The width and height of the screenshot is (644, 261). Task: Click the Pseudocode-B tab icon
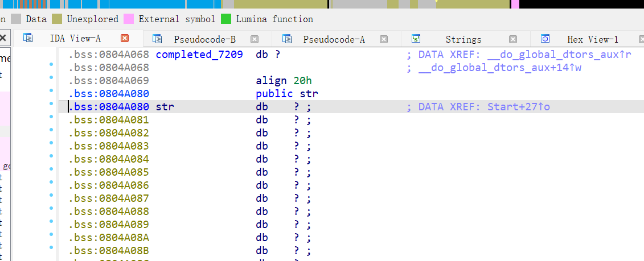coord(157,39)
